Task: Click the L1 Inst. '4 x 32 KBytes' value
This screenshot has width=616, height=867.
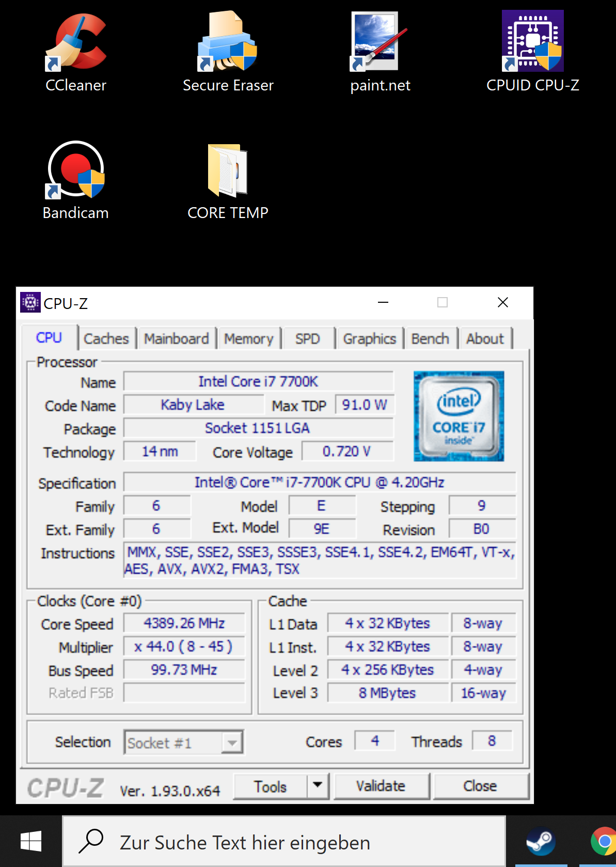Action: 388,646
